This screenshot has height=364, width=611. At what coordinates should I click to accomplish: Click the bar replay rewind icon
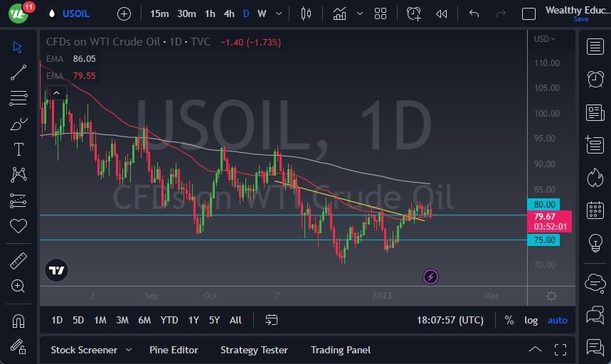442,14
